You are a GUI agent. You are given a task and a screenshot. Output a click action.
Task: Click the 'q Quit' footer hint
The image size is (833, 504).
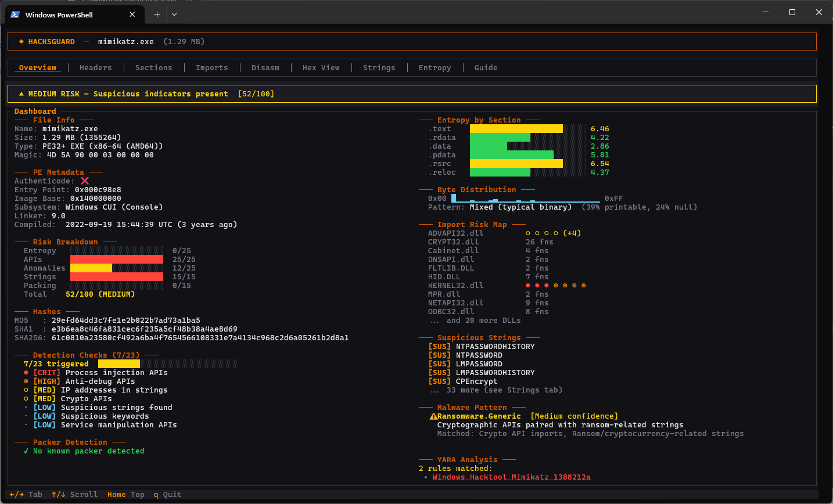tap(168, 495)
